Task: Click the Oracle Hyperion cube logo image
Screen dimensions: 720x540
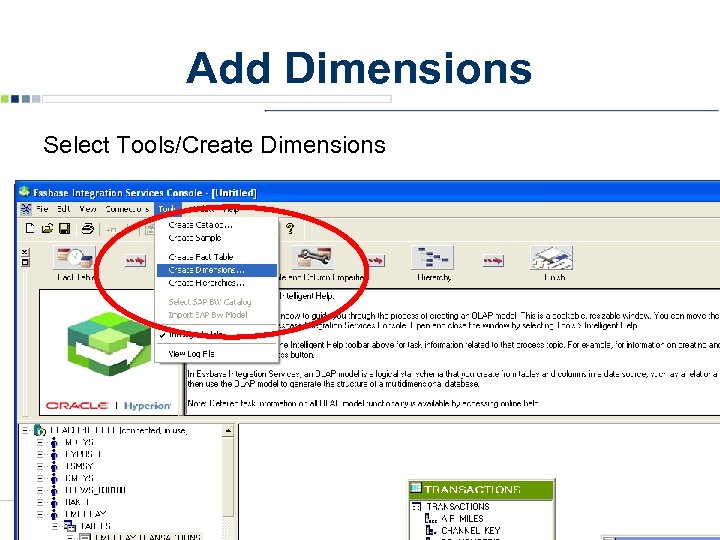Action: pos(108,345)
